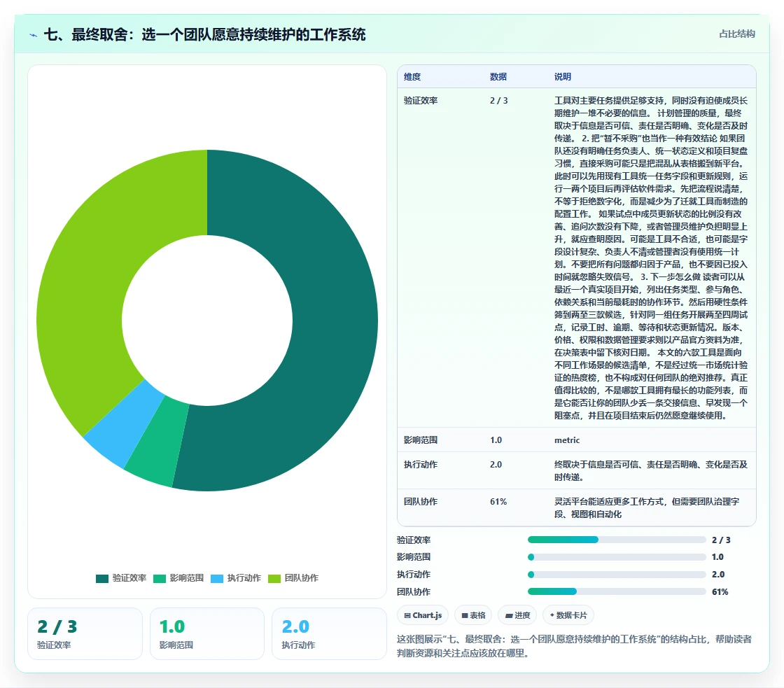Click the dark teal 验证效率 legend swatch
The image size is (784, 688).
[102, 579]
